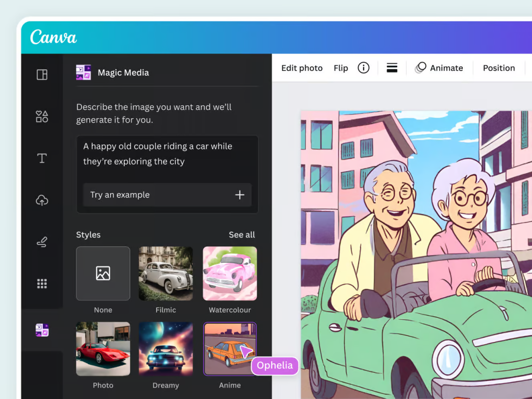Click Flip in the toolbar
This screenshot has width=532, height=399.
[341, 68]
